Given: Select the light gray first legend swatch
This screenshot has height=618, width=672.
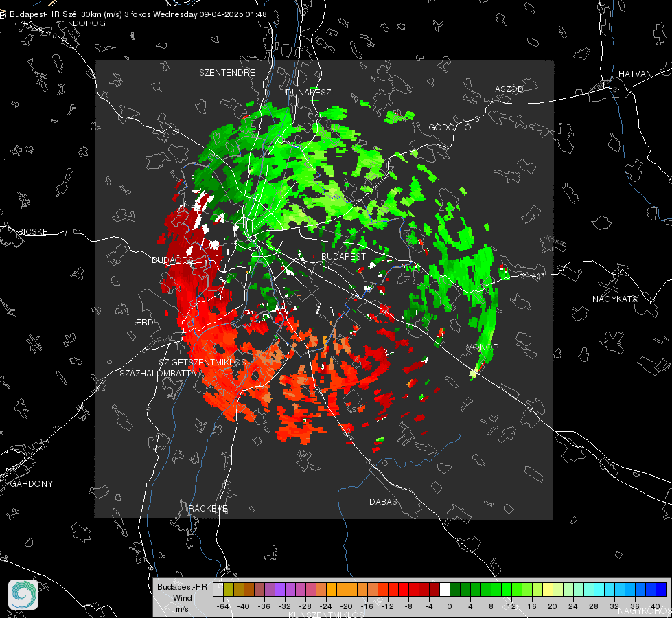Looking at the screenshot, I should click(218, 590).
